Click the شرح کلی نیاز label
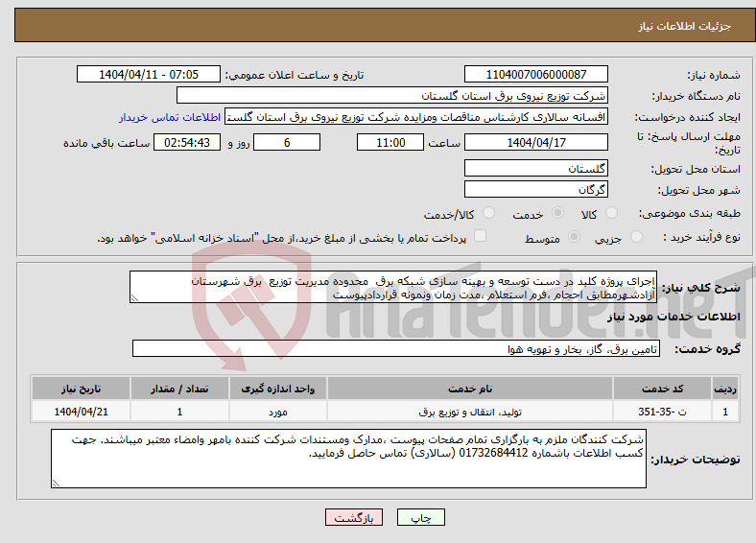 pos(701,288)
